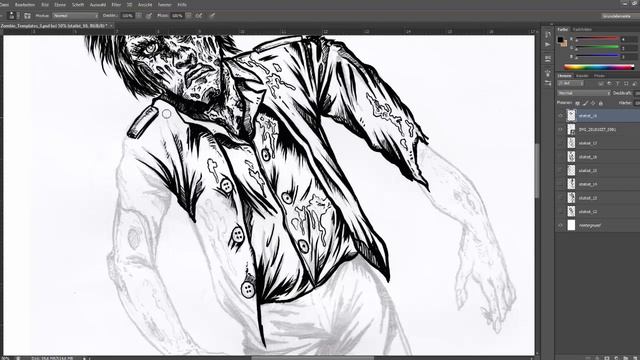Click the Deckkr. opacity percentage field
This screenshot has height=360, width=640.
[127, 16]
